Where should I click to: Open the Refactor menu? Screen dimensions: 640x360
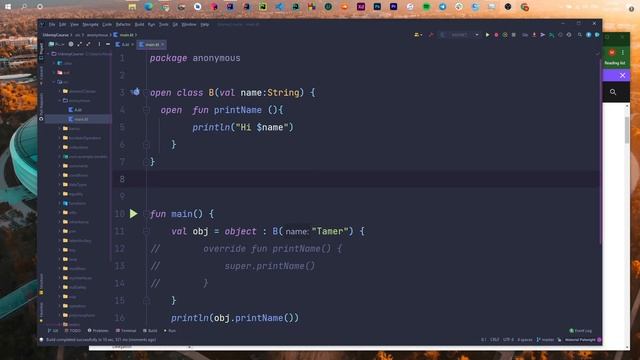click(123, 24)
